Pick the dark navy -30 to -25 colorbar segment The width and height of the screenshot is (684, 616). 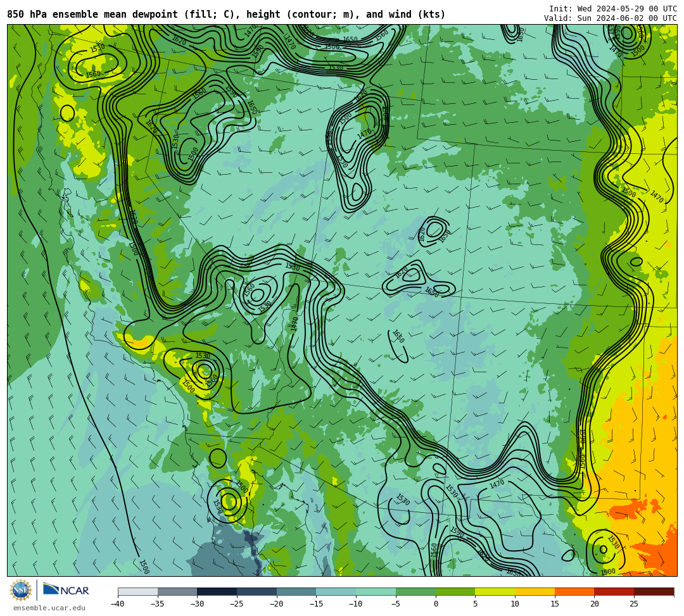click(x=217, y=591)
